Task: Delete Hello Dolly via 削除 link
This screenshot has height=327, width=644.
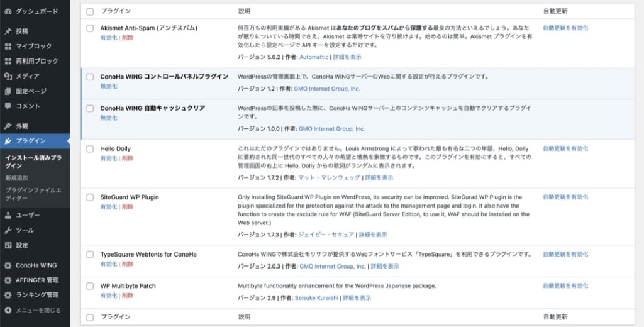Action: pos(128,158)
